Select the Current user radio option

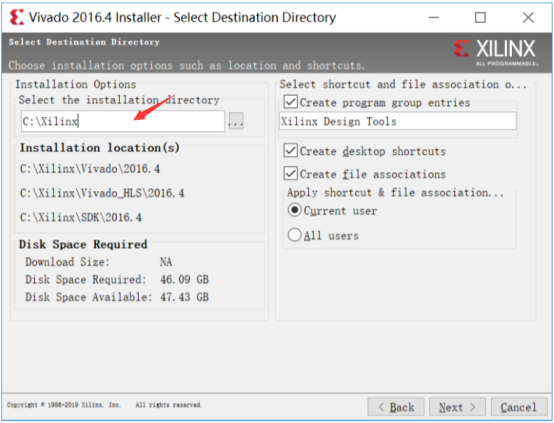[294, 210]
